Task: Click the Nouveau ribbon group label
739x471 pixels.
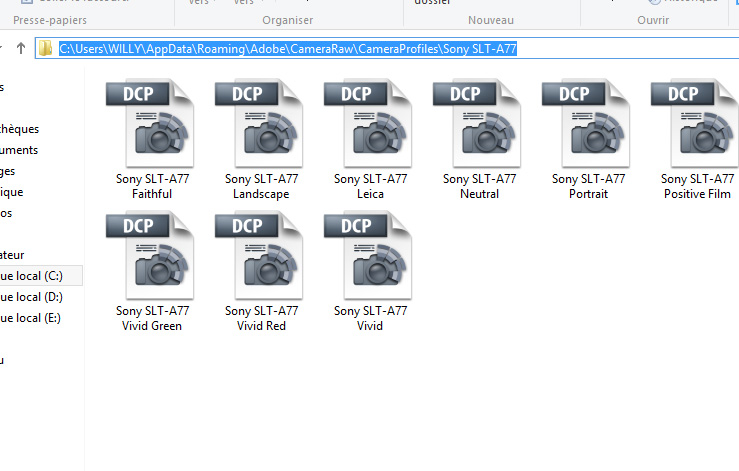Action: coord(490,20)
